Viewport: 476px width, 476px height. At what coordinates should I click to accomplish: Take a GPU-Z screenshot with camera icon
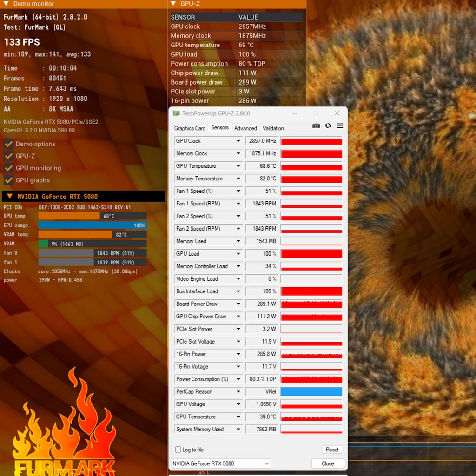click(316, 126)
